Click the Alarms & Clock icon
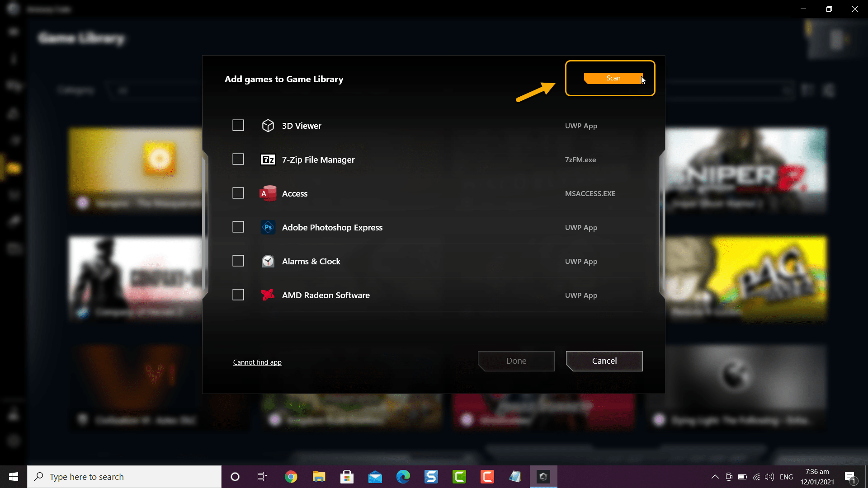 [x=268, y=261]
